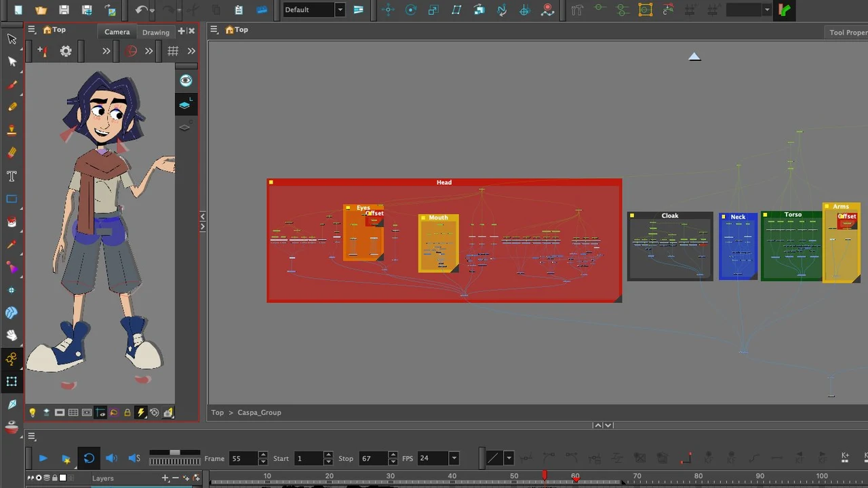Image resolution: width=868 pixels, height=488 pixels.
Task: Click the Frame number field
Action: pos(243,458)
